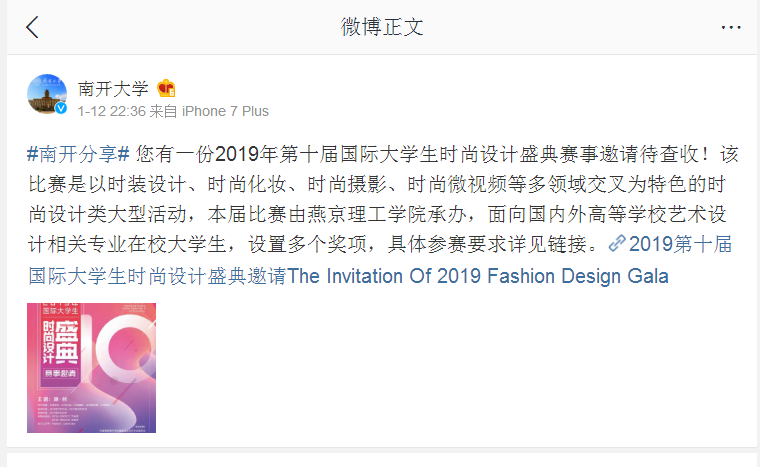This screenshot has width=760, height=467.
Task: Click the member badge beside 南开大学
Action: click(167, 88)
